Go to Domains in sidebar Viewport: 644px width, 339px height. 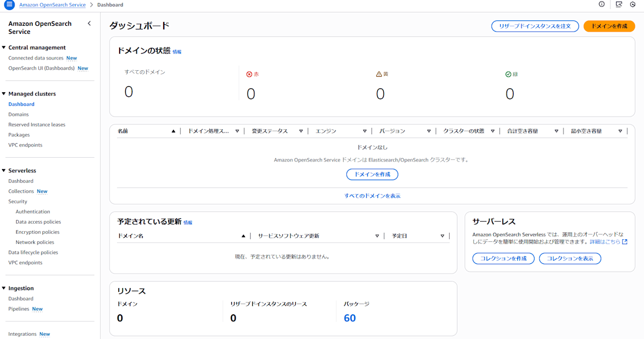tap(19, 114)
